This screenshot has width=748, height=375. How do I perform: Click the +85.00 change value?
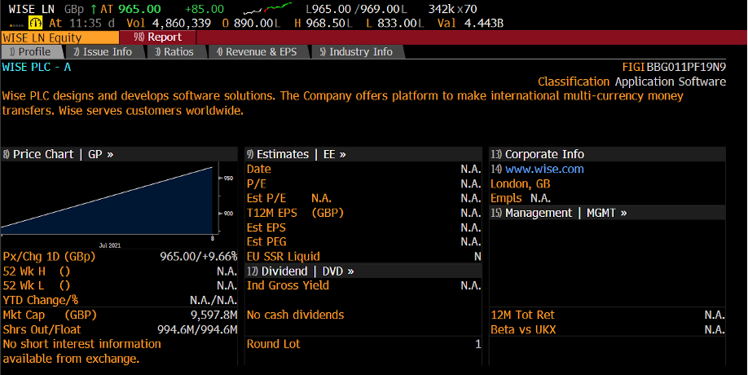coord(204,9)
